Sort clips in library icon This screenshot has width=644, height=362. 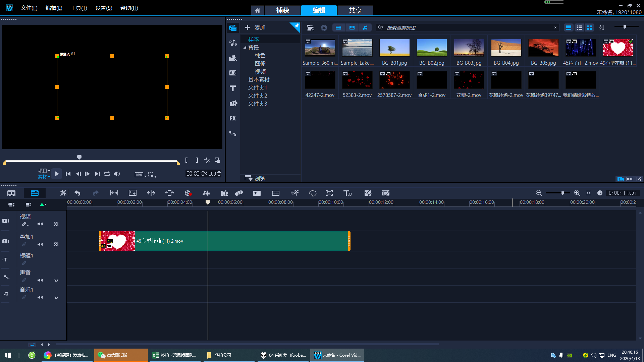602,28
